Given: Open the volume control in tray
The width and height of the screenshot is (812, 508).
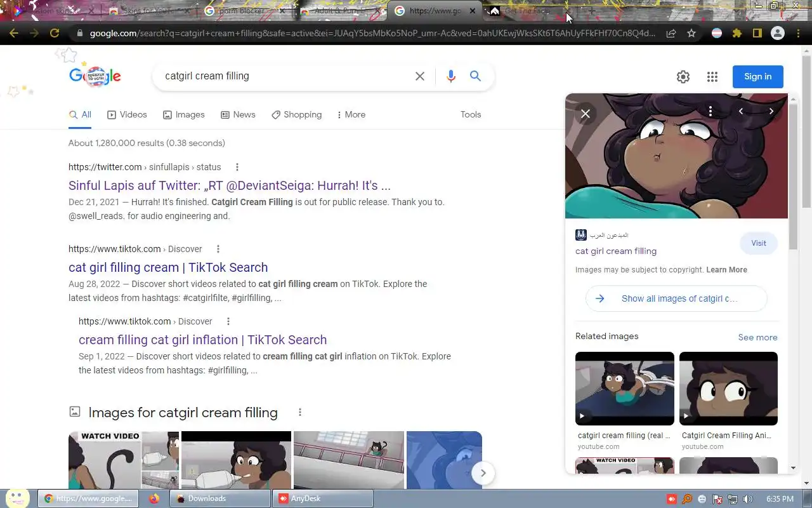Looking at the screenshot, I should (748, 499).
